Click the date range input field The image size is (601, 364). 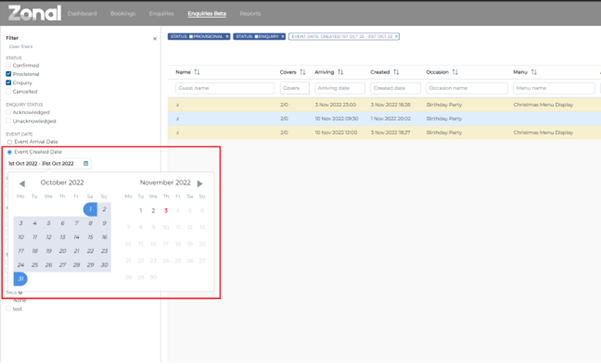tap(48, 164)
